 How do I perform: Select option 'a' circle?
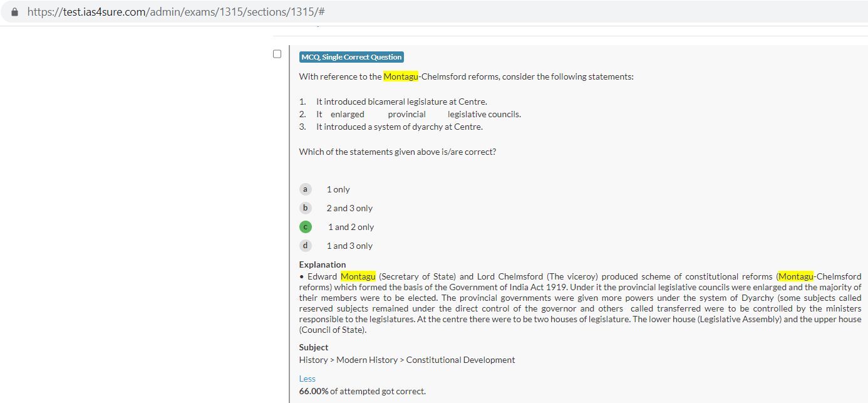pyautogui.click(x=305, y=189)
